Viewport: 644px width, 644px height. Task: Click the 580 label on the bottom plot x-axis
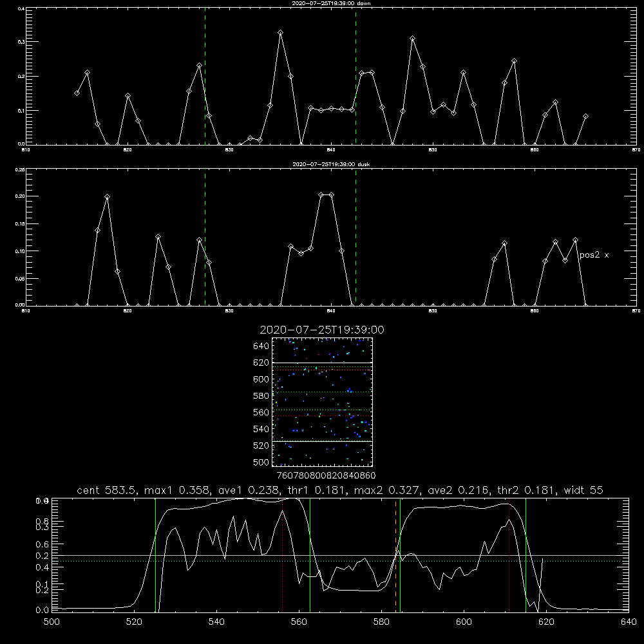tap(381, 622)
